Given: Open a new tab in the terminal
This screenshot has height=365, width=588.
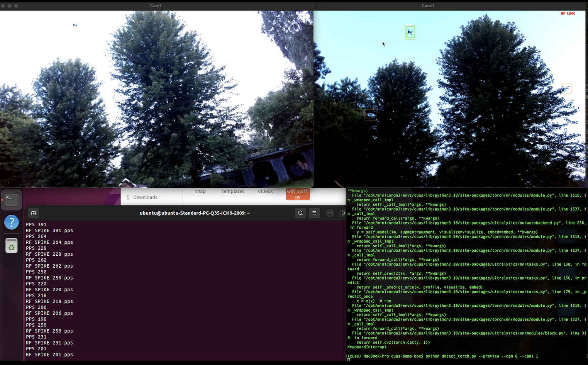Looking at the screenshot, I should coord(33,213).
